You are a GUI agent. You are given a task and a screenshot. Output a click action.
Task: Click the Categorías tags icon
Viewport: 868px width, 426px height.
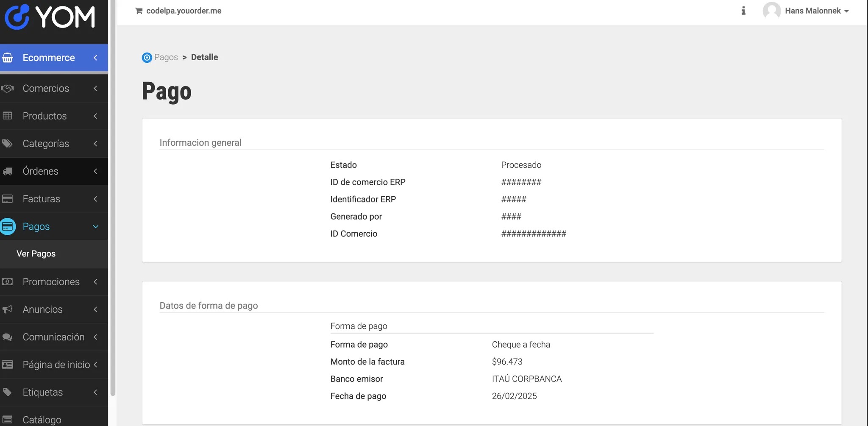(8, 143)
